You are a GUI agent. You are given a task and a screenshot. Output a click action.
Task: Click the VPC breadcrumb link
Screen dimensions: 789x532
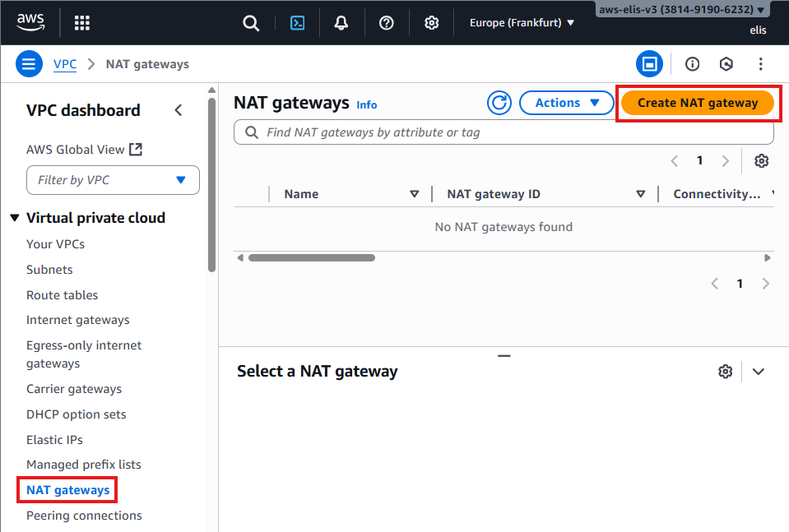65,64
